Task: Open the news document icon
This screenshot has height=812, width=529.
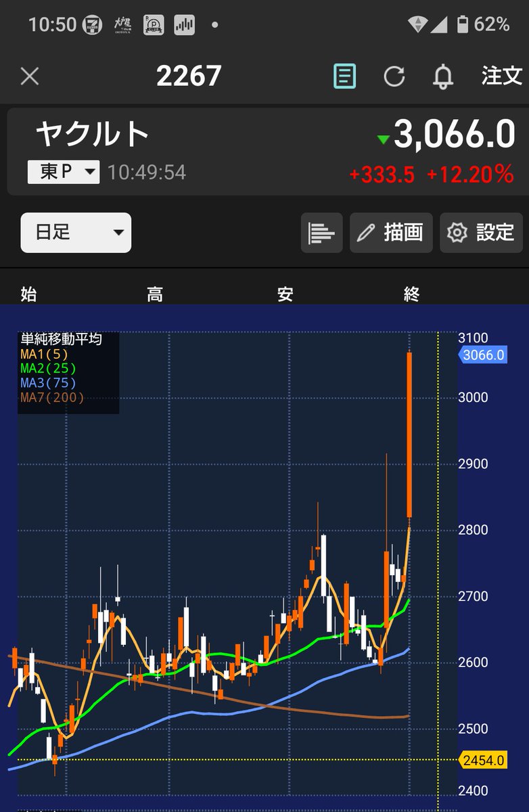Action: point(344,76)
